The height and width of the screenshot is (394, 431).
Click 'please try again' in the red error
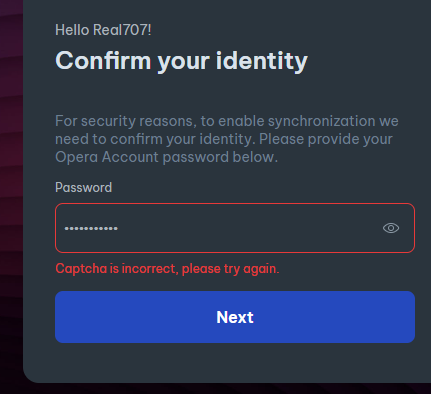[230, 269]
